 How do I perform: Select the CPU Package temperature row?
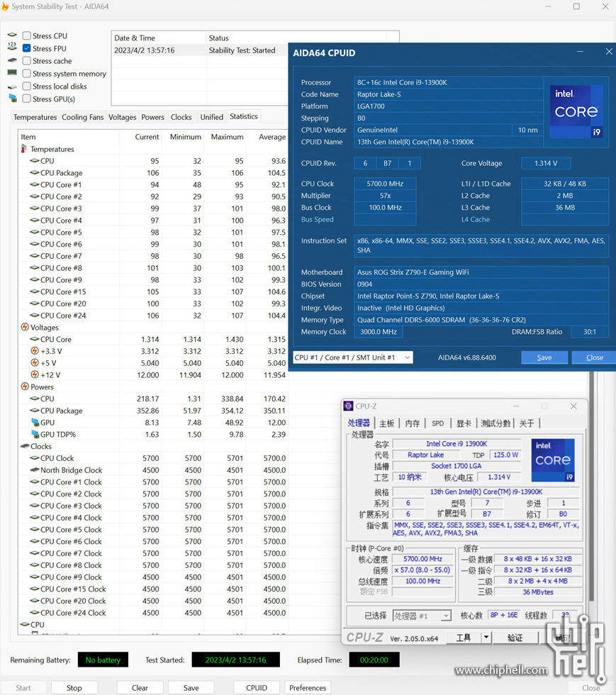[61, 173]
